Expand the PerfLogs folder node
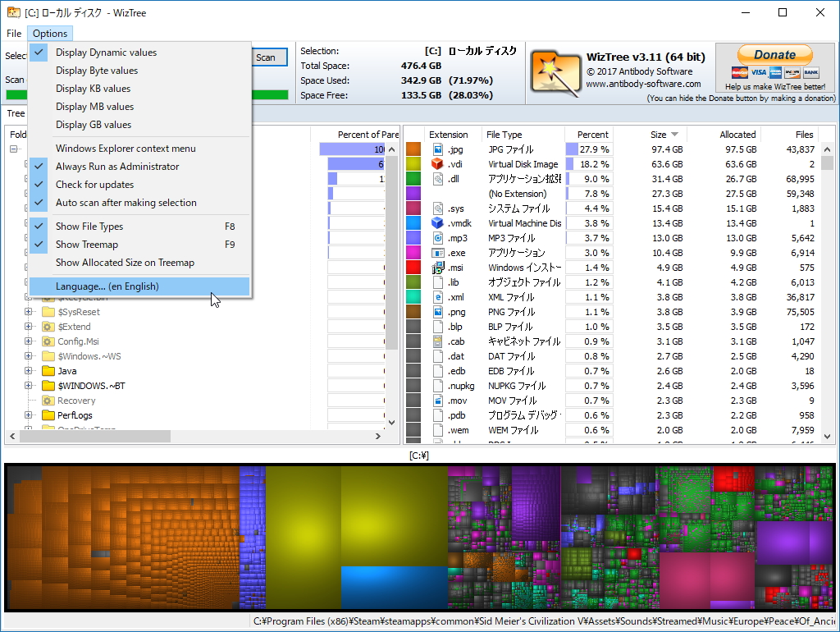Image resolution: width=840 pixels, height=632 pixels. (29, 414)
